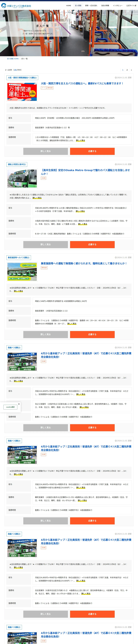Click 詳しく見る in 集客施設 job 勤務時間 row

(72, 324)
